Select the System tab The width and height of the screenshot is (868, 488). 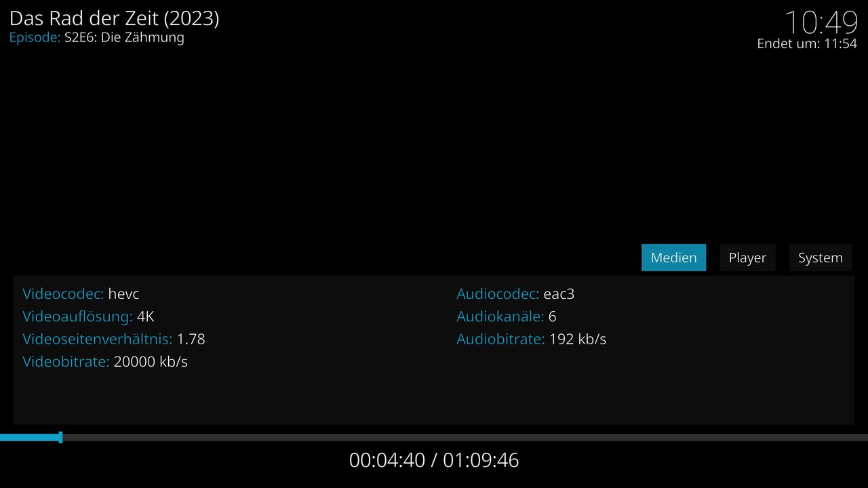click(x=820, y=258)
